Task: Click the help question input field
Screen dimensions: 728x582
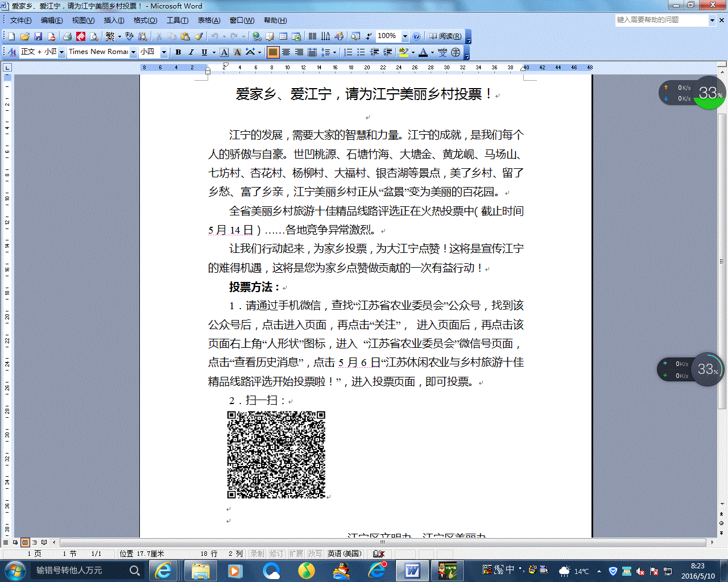Action: [x=661, y=20]
